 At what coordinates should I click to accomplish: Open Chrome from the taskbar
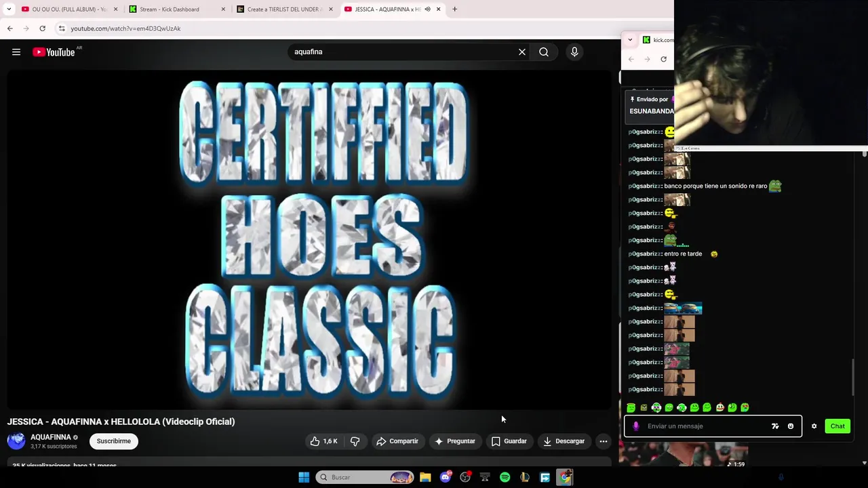click(x=564, y=477)
